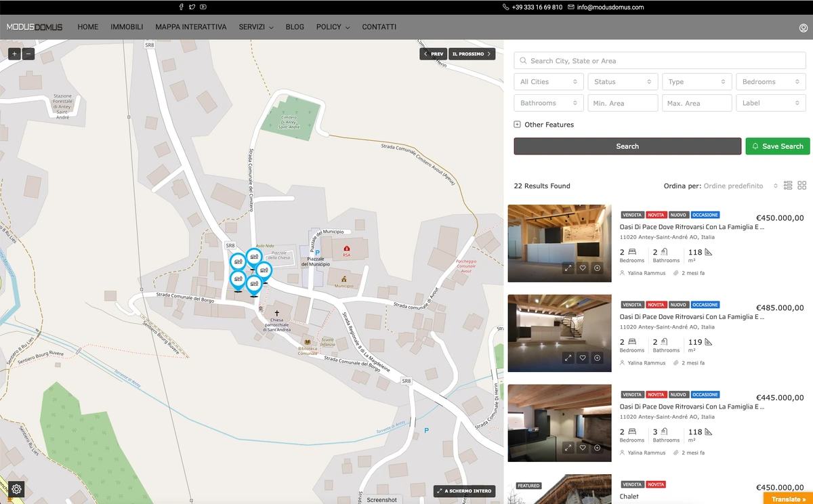Click the IL PROSSIMO map button
The width and height of the screenshot is (813, 504).
pos(472,54)
